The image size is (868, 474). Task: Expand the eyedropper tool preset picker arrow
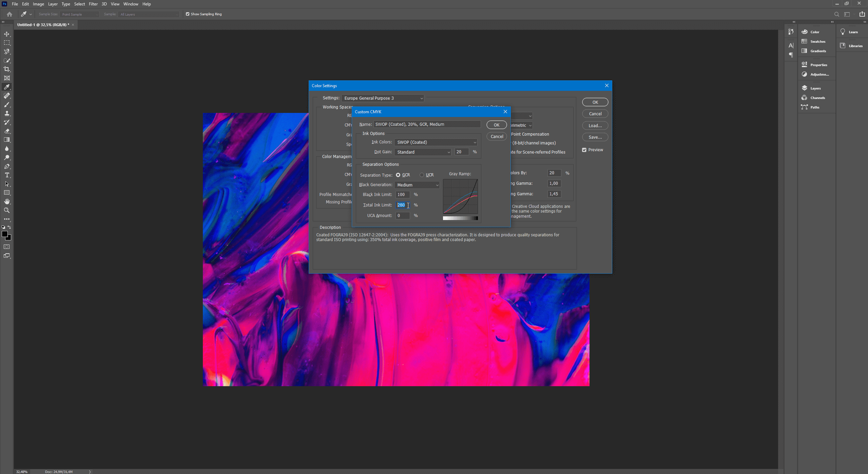pos(31,14)
